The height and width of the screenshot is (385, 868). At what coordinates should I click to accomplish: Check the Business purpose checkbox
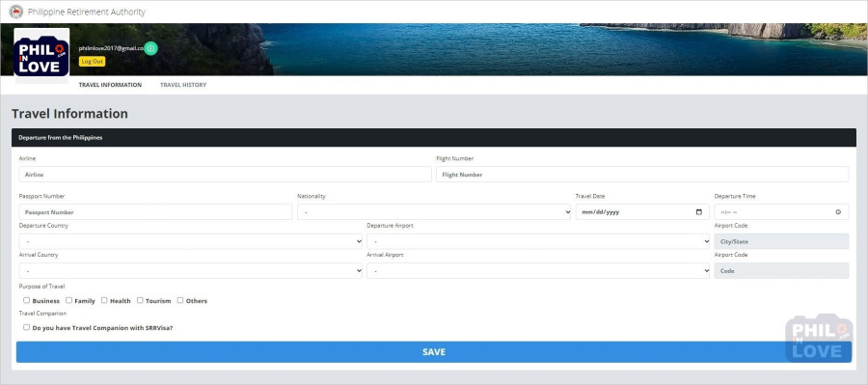(x=27, y=300)
